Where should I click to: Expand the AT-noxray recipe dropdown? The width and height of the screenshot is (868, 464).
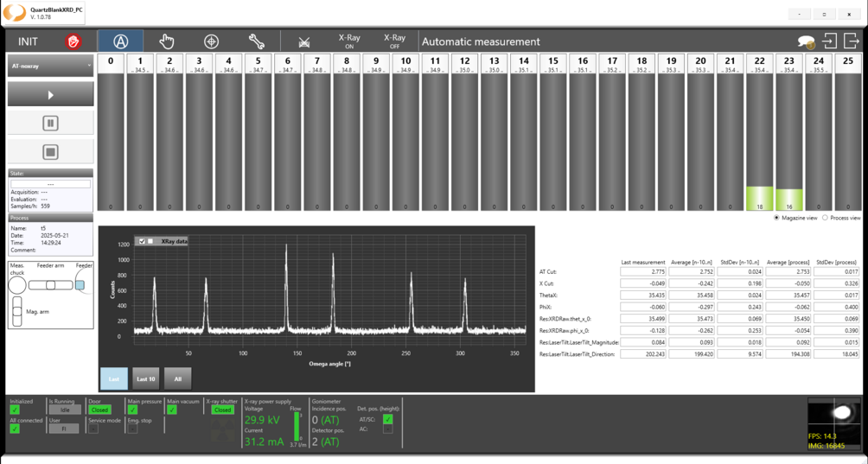(x=50, y=66)
